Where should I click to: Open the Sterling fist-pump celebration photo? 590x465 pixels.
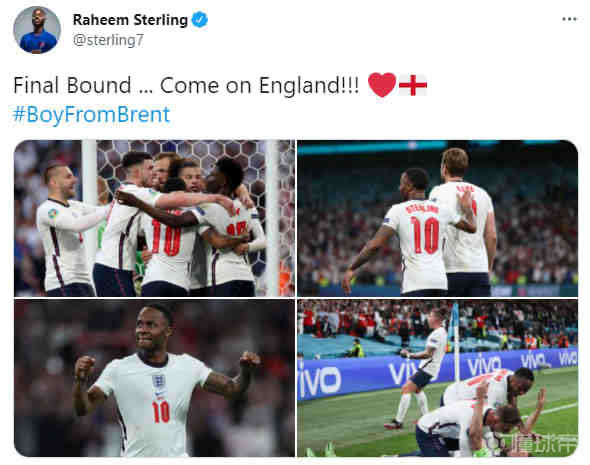(155, 378)
